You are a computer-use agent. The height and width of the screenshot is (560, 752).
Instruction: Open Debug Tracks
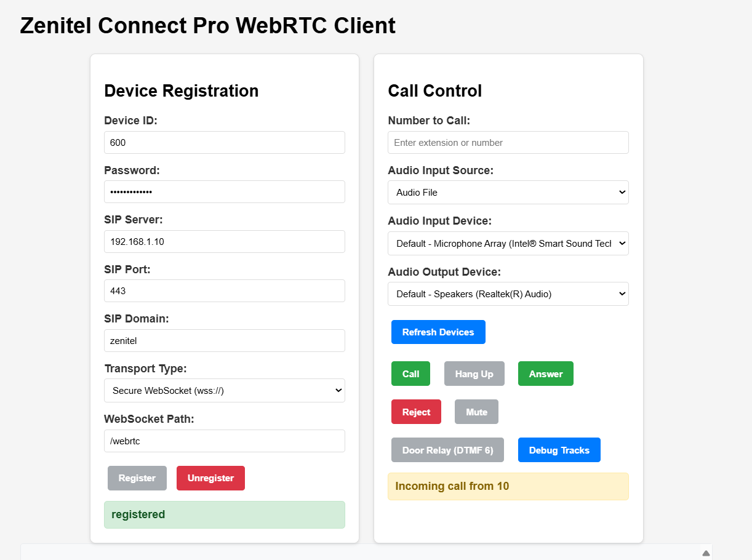[x=559, y=450]
